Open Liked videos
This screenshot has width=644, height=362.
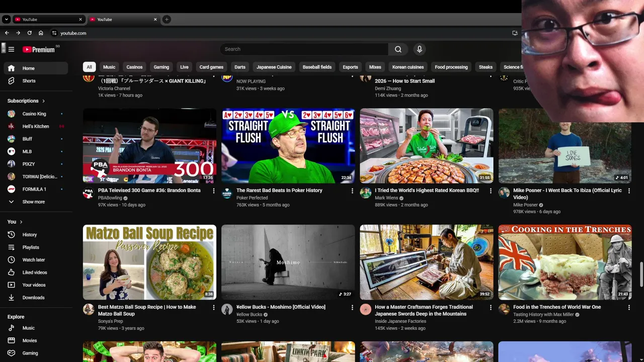coord(36,273)
